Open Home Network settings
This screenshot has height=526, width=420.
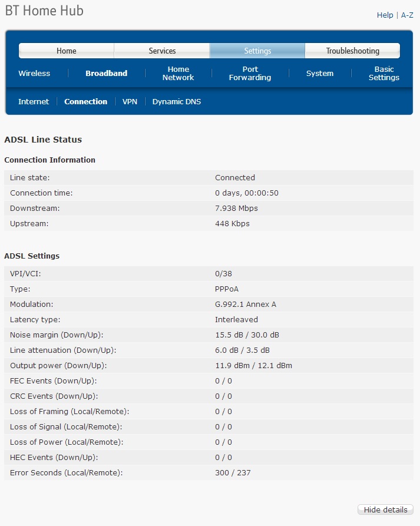[178, 73]
